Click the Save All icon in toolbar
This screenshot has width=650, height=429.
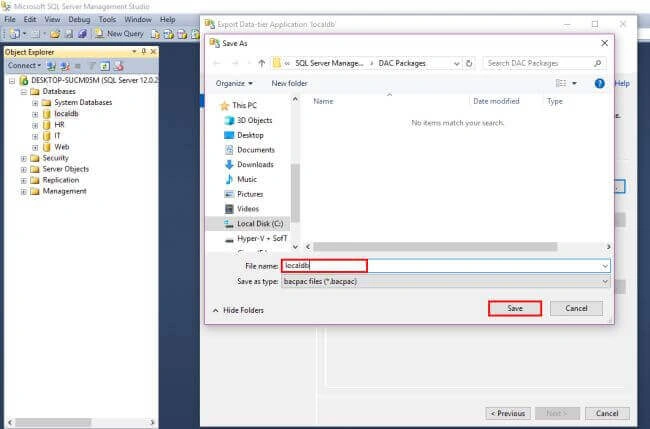82,34
